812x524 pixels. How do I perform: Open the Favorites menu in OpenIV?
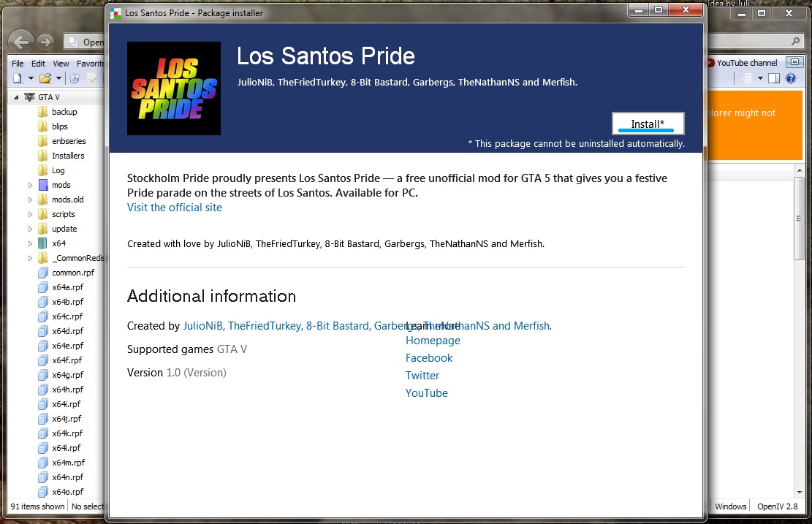90,63
